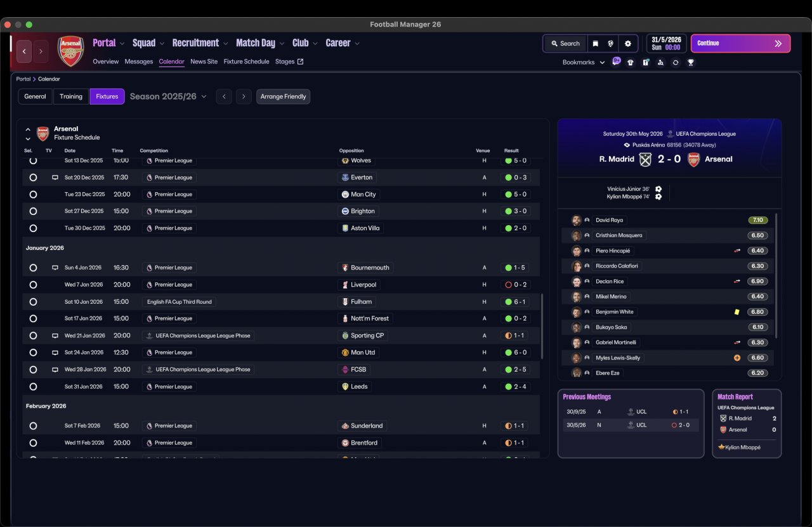812x527 pixels.
Task: Click goal icon next to Vinícius Júnior 36'
Action: (x=658, y=189)
